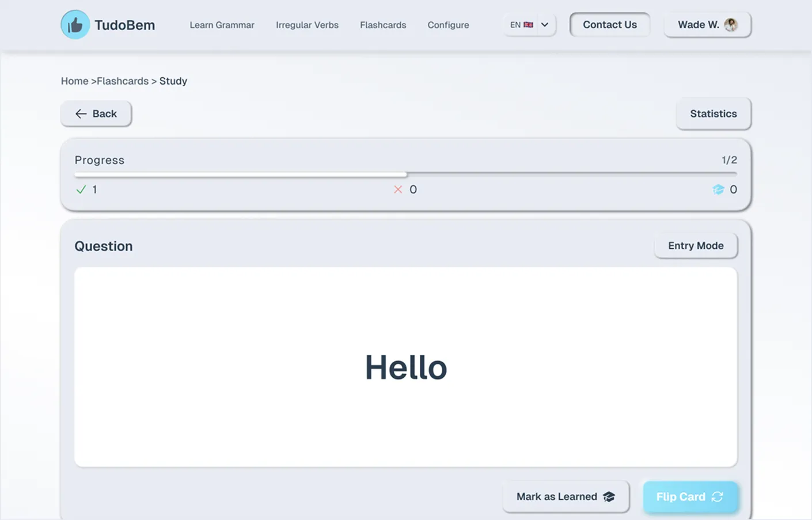The width and height of the screenshot is (812, 520).
Task: Click the Hello flashcard
Action: (x=405, y=367)
